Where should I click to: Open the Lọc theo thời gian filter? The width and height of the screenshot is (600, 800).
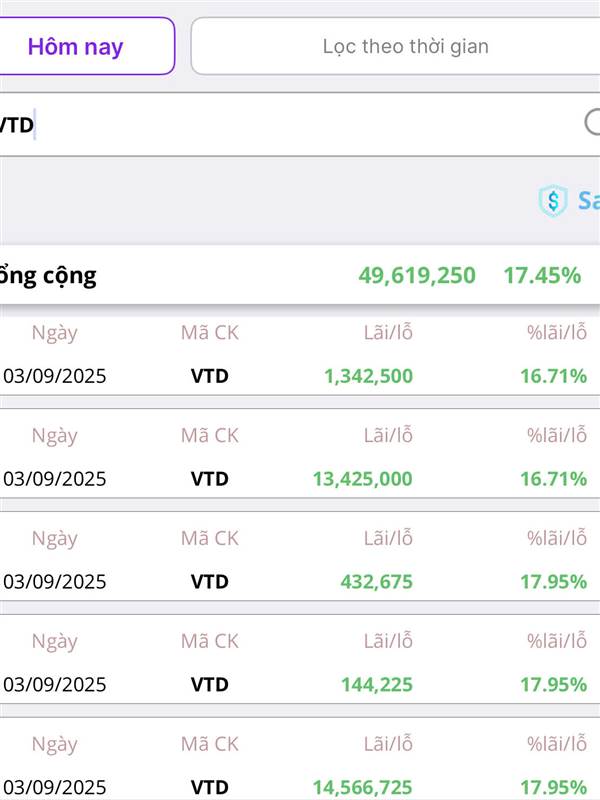405,46
